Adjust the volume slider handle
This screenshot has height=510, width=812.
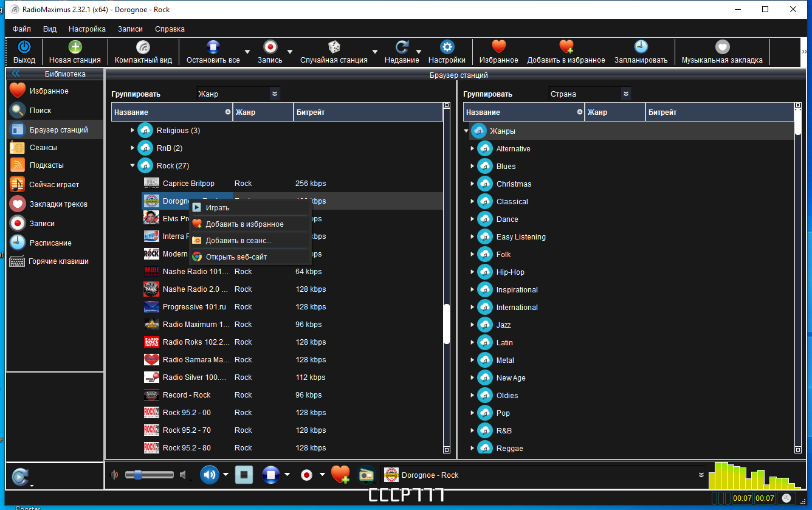137,475
